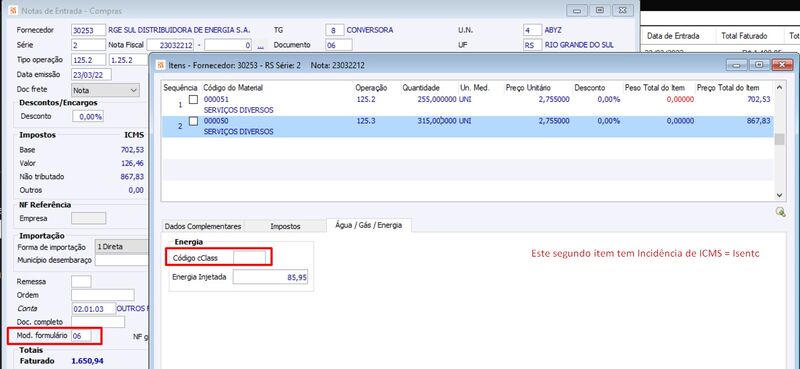Viewport: 800px width, 369px height.
Task: Click the Data emissão field
Action: [x=91, y=75]
